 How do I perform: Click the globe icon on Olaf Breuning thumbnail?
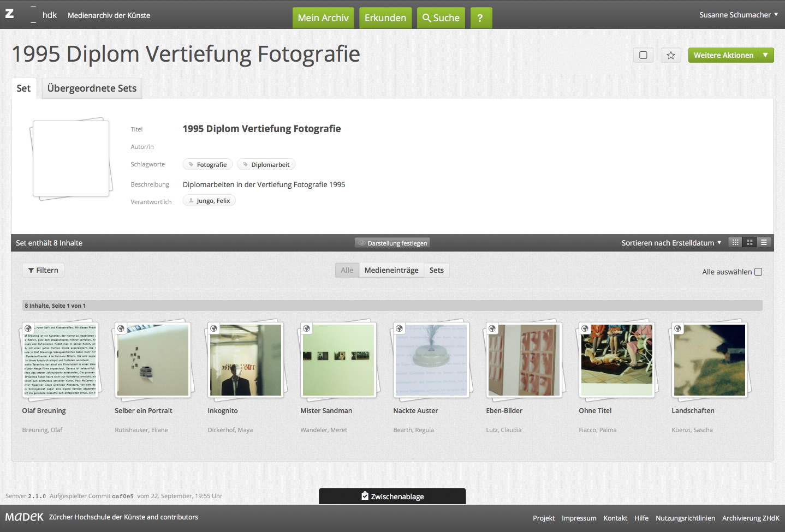28,328
